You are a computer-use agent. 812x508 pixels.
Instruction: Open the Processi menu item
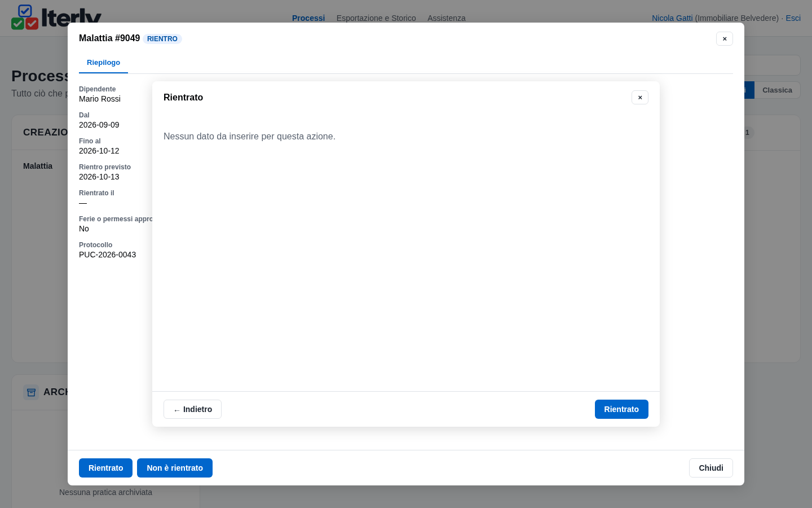coord(308,18)
